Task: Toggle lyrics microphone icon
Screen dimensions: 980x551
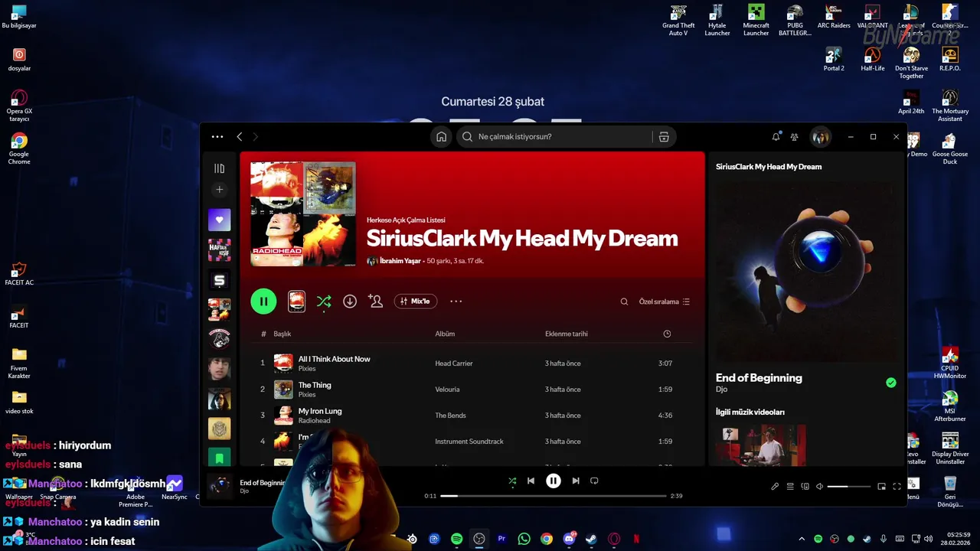Action: (x=775, y=487)
